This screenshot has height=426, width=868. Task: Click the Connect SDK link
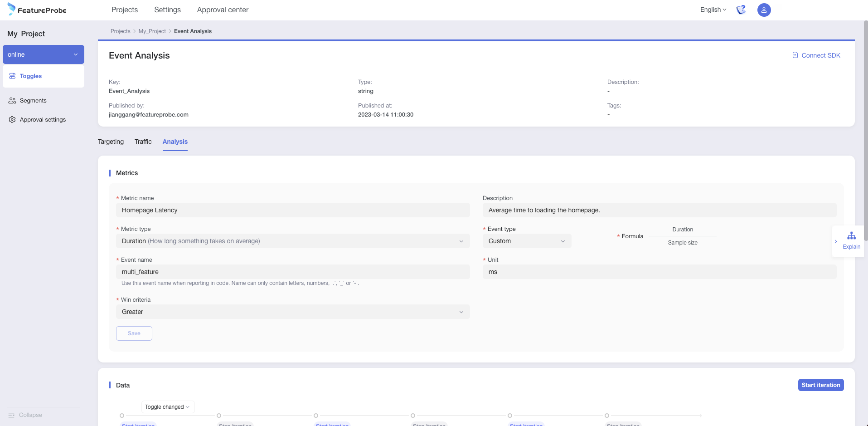(821, 55)
